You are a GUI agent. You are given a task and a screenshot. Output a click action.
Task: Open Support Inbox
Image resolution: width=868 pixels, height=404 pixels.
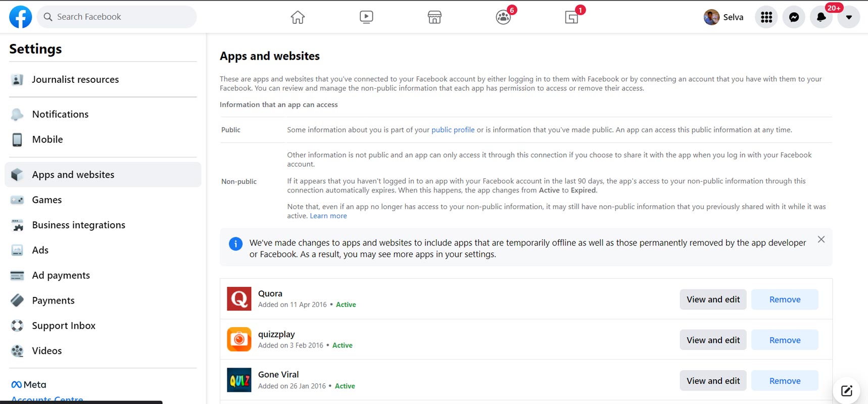coord(103,326)
